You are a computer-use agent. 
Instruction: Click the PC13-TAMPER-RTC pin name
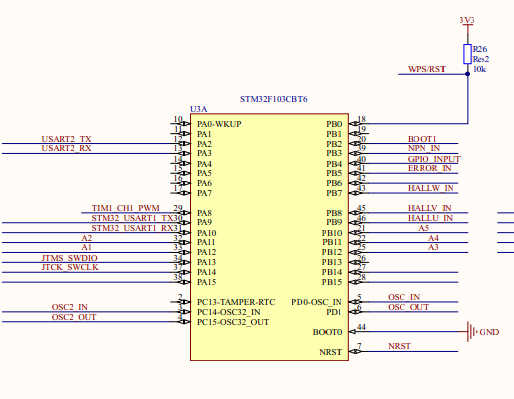tap(236, 302)
